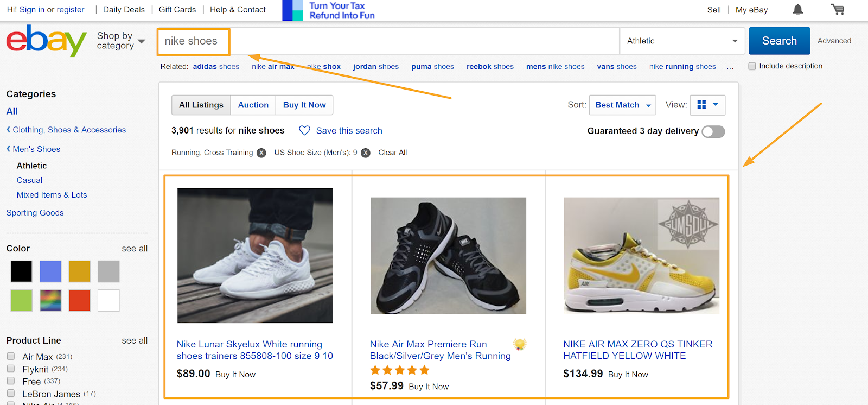Open Nike Air Max Premiere Run listing title
The height and width of the screenshot is (405, 868).
click(441, 350)
